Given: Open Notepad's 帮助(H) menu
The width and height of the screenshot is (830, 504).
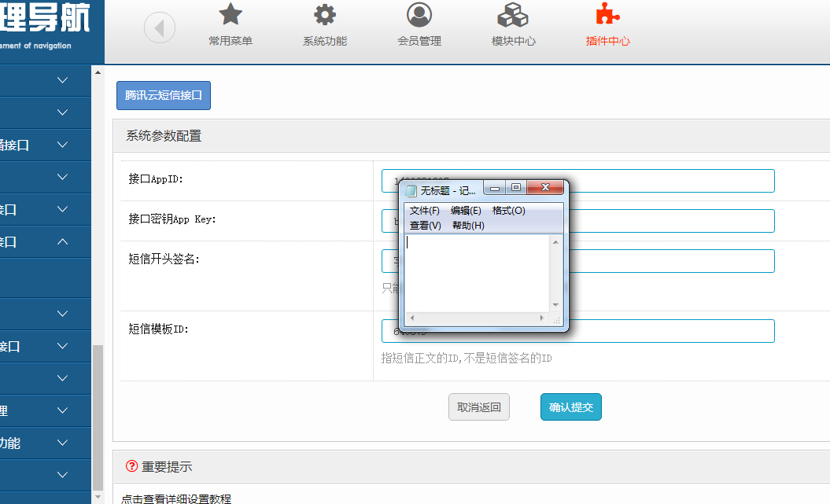Looking at the screenshot, I should [x=468, y=226].
